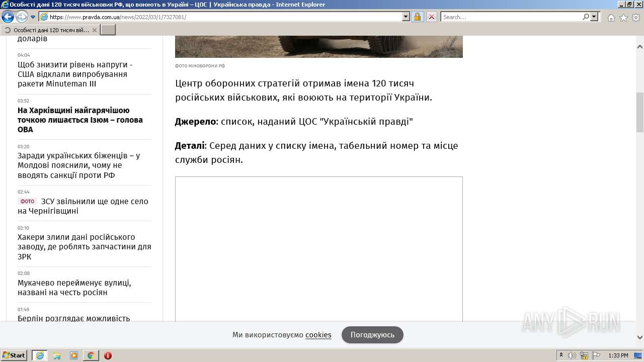The width and height of the screenshot is (644, 362).
Task: Restore down the Internet Explorer window
Action: point(629,5)
